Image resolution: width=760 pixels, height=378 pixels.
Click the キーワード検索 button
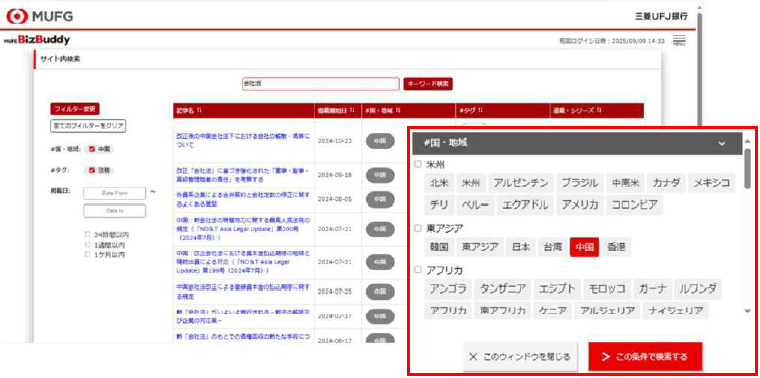[x=428, y=83]
